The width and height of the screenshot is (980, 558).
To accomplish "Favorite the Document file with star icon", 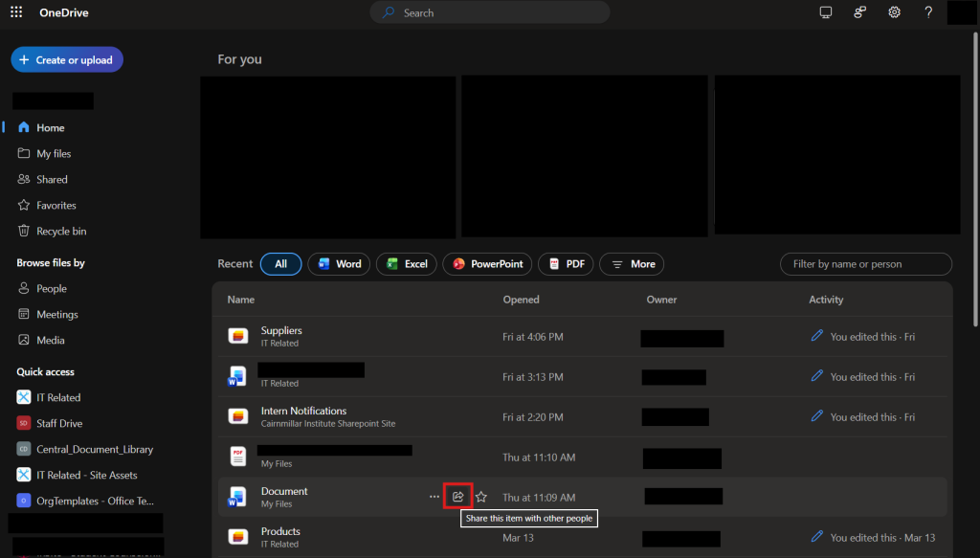I will pos(480,497).
